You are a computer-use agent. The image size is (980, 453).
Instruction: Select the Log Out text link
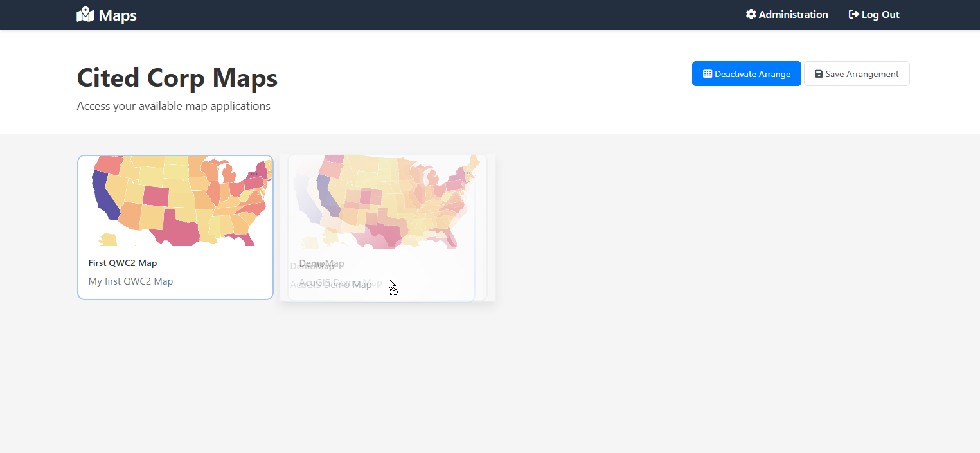click(880, 14)
